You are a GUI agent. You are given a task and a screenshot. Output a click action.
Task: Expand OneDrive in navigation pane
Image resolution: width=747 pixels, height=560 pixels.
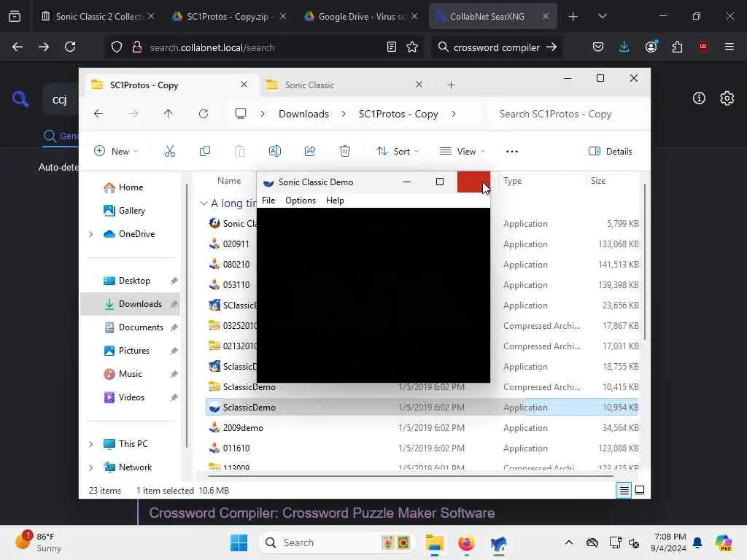[90, 234]
